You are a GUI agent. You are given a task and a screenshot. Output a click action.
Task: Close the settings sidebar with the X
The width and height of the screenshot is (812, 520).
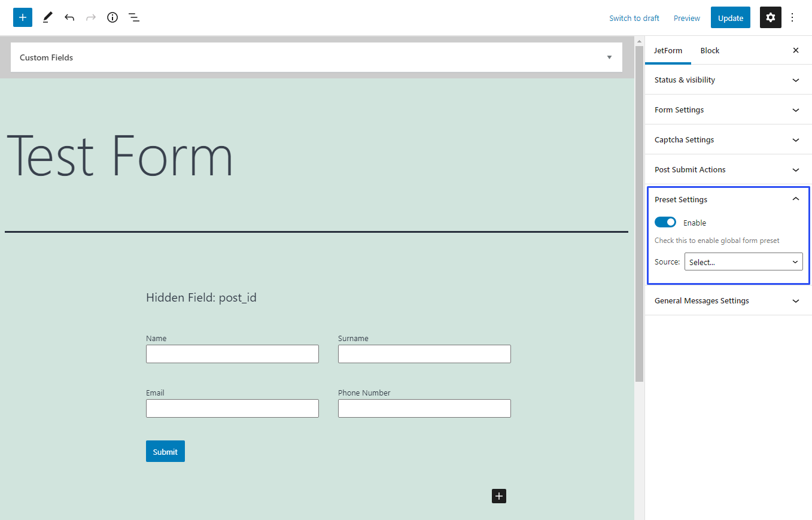tap(795, 50)
